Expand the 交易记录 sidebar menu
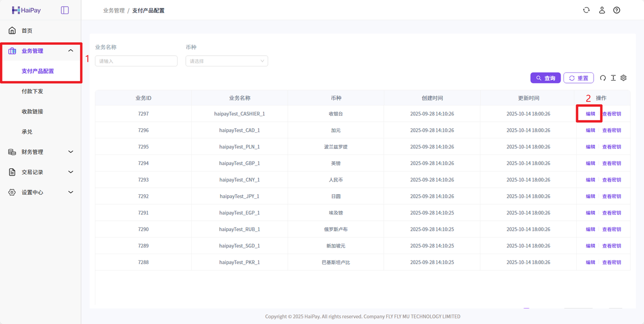This screenshot has width=644, height=324. pos(70,172)
